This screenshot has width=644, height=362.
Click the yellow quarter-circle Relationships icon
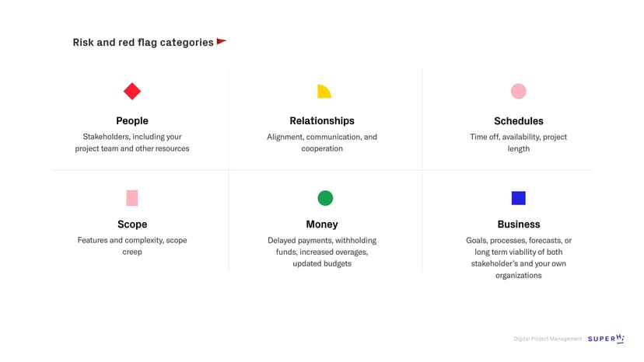[x=324, y=92]
